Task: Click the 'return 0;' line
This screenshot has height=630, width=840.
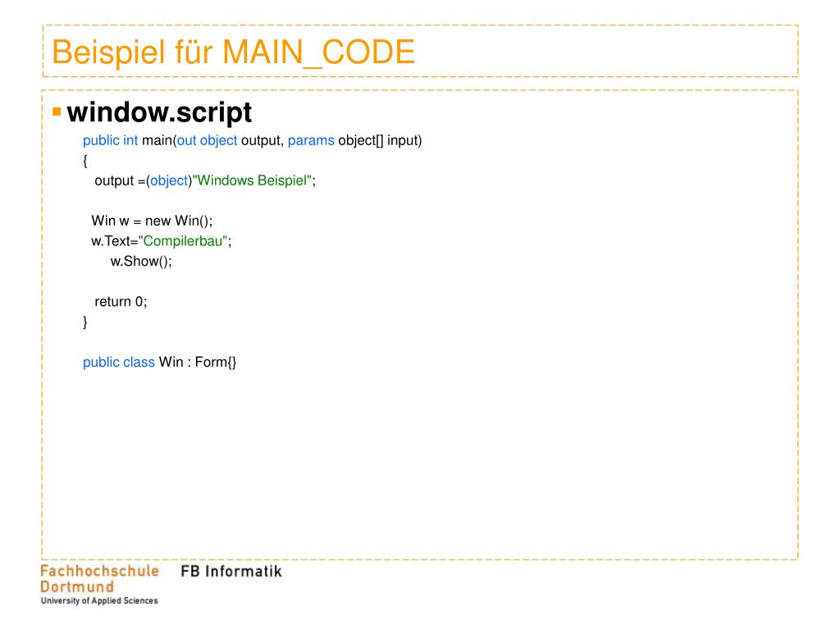Action: coord(121,302)
